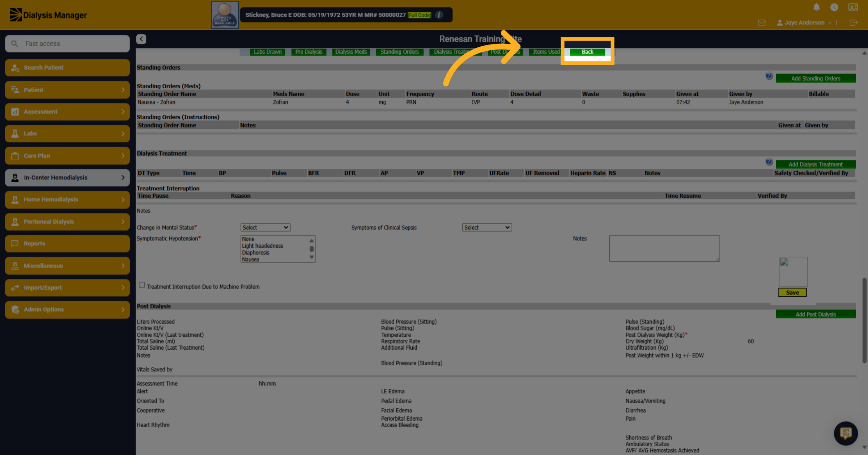868x455 pixels.
Task: Click the yellow Save button
Action: pos(792,292)
